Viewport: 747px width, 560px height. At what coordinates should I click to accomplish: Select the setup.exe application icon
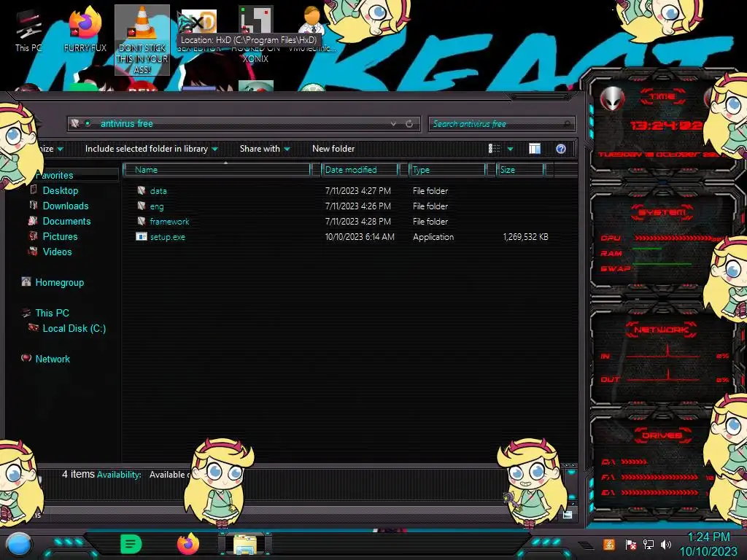click(141, 236)
